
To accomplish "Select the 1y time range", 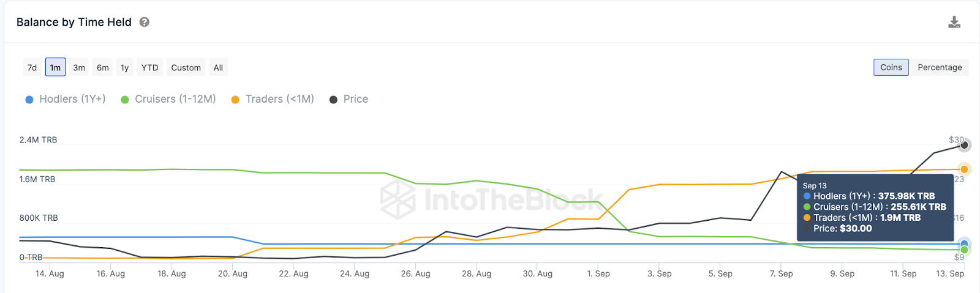I will pos(124,67).
